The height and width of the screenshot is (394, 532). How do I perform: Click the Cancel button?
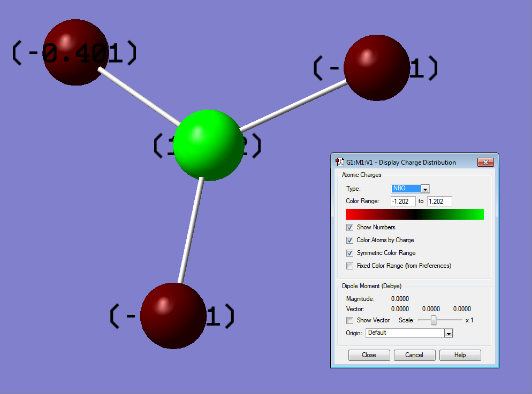[x=415, y=355]
